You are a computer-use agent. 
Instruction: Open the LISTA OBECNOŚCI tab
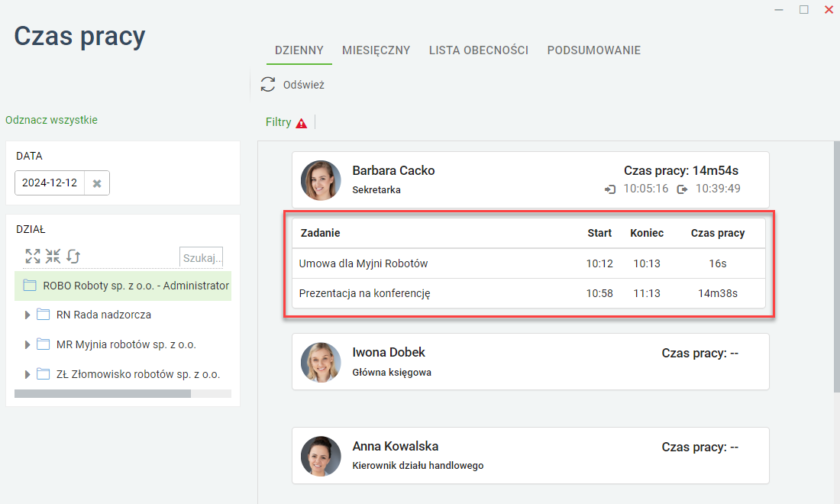478,50
